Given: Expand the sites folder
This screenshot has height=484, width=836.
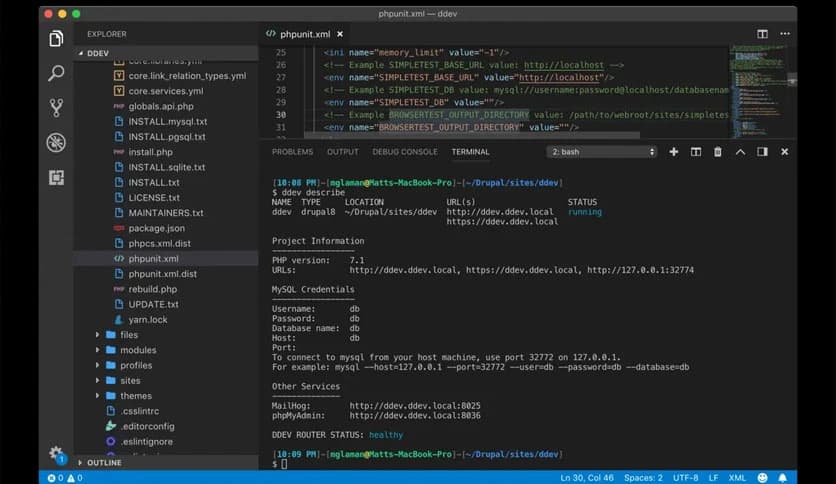Looking at the screenshot, I should pos(130,381).
